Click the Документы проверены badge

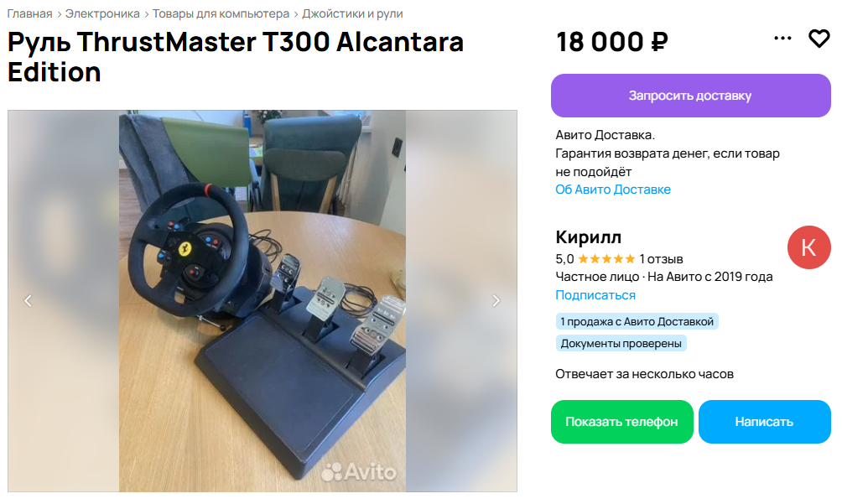pos(621,344)
